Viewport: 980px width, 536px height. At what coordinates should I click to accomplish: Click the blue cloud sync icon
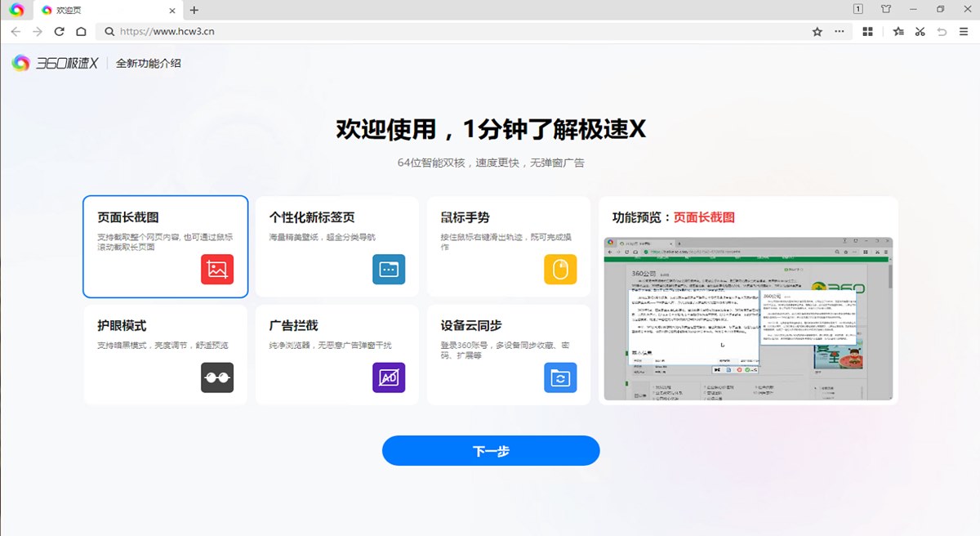coord(560,377)
